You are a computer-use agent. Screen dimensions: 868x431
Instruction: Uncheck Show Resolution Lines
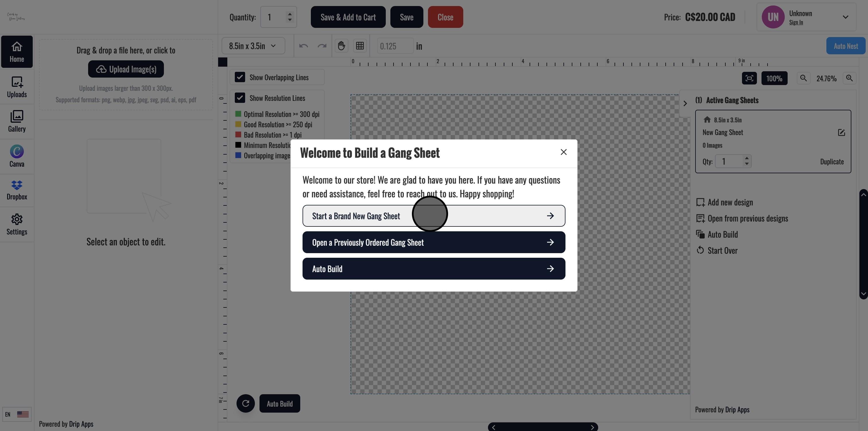[240, 98]
